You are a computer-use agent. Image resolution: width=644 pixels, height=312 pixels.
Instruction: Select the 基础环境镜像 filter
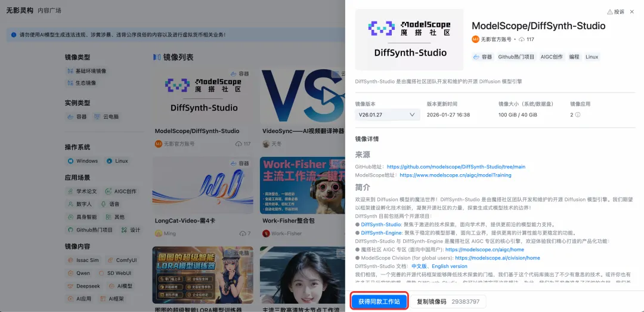point(86,71)
